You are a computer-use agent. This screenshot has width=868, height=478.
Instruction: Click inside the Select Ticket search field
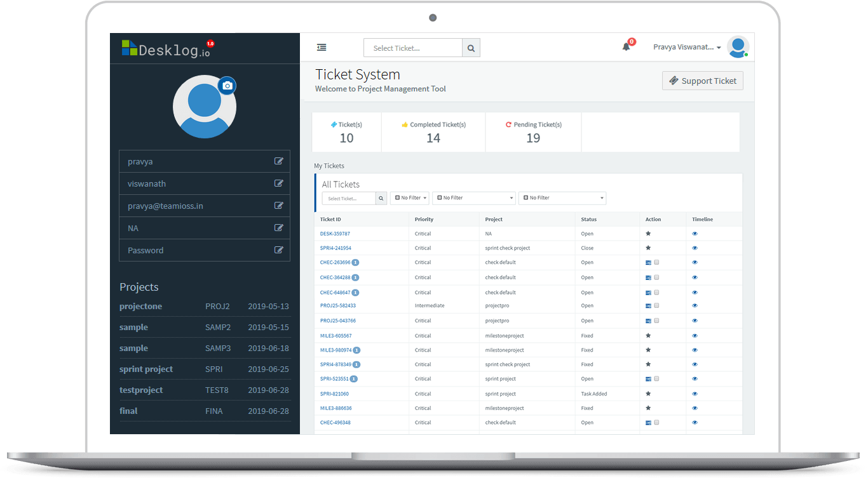[412, 47]
